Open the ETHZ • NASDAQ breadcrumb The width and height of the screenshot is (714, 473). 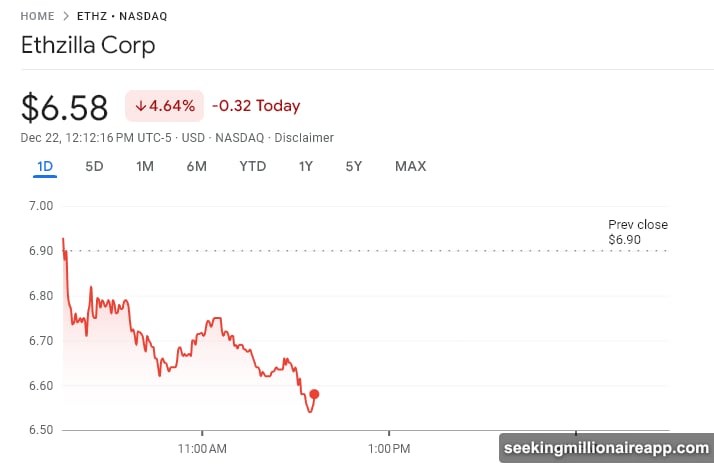(x=122, y=16)
